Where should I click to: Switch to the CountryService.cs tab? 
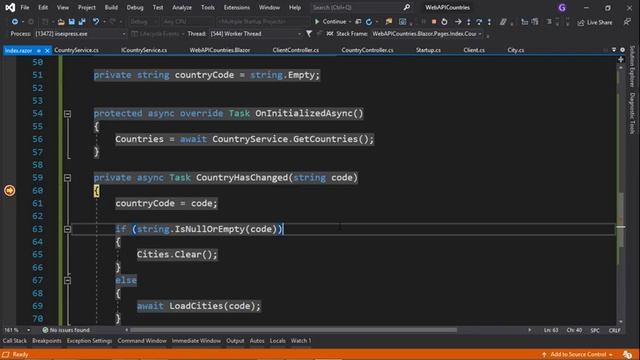coord(76,50)
